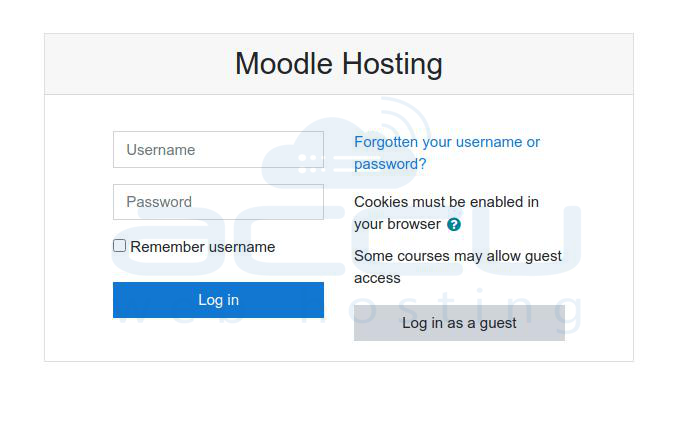
Task: Open Forgotten your username or password link
Action: click(x=447, y=153)
